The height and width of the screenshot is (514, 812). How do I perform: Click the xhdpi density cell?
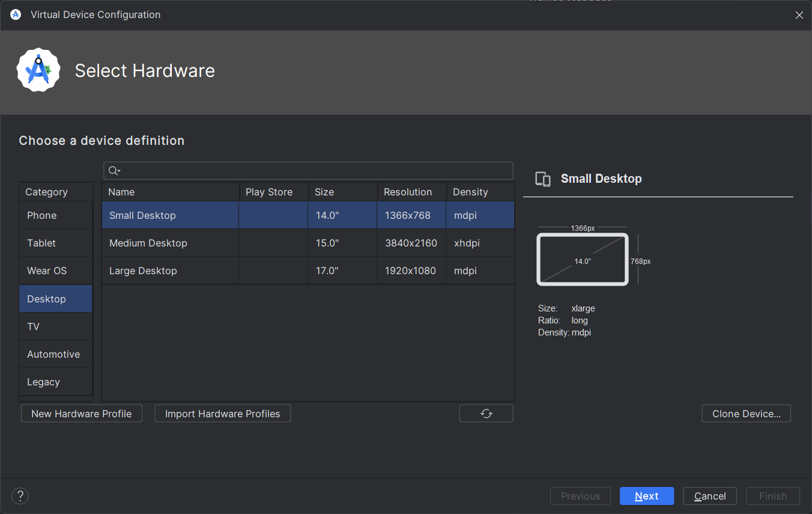click(480, 243)
